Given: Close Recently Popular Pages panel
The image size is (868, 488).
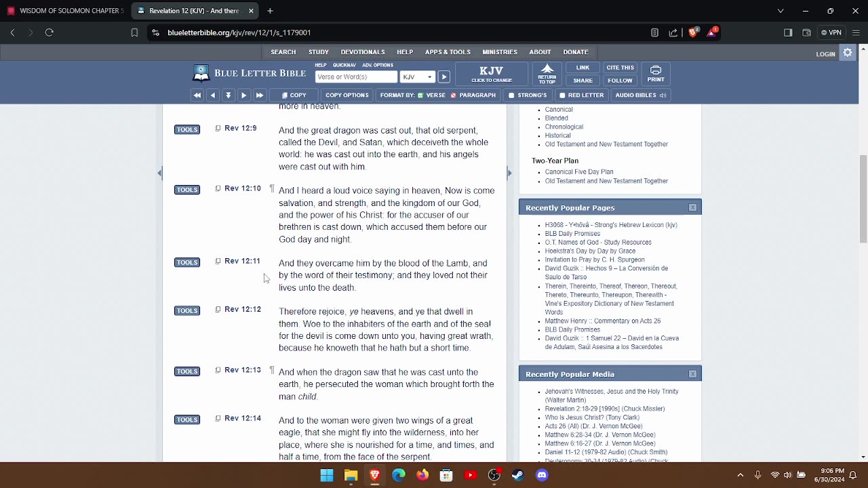Looking at the screenshot, I should (x=692, y=207).
